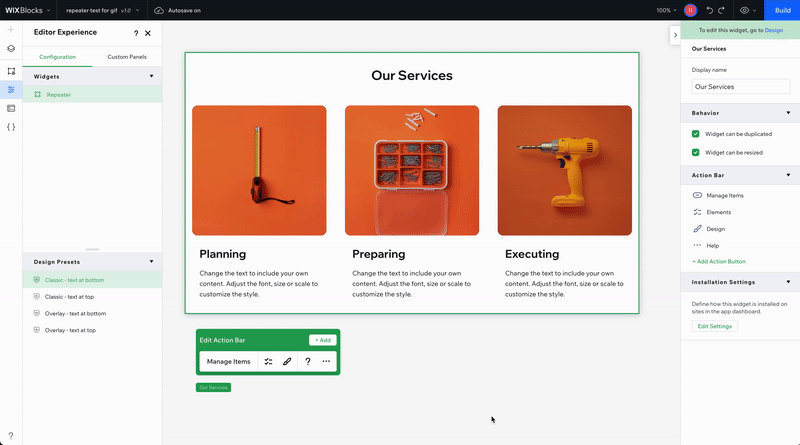Open the Layers panel icon
The height and width of the screenshot is (445, 800).
11,48
